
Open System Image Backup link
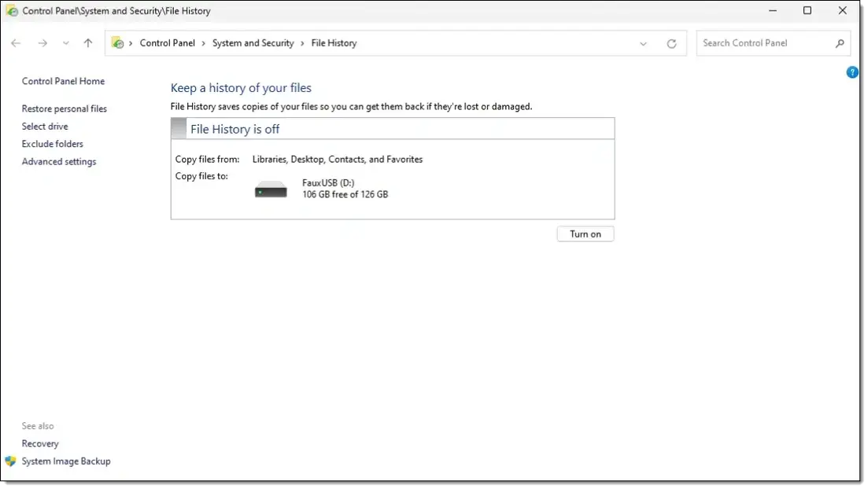click(x=66, y=461)
